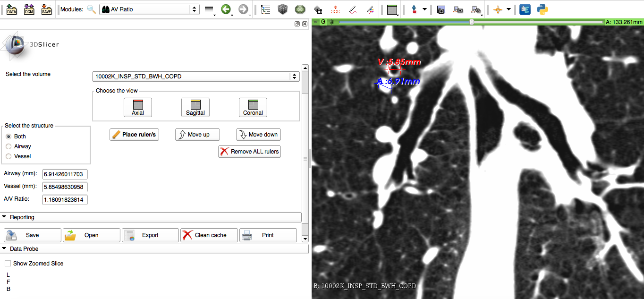Screen dimensions: 644x299
Task: Click the Place ruler/s button
Action: (x=134, y=135)
